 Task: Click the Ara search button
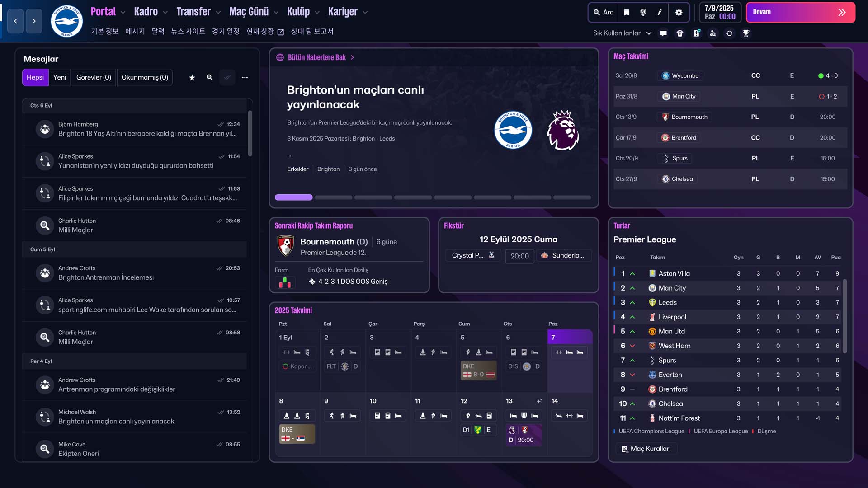(604, 12)
